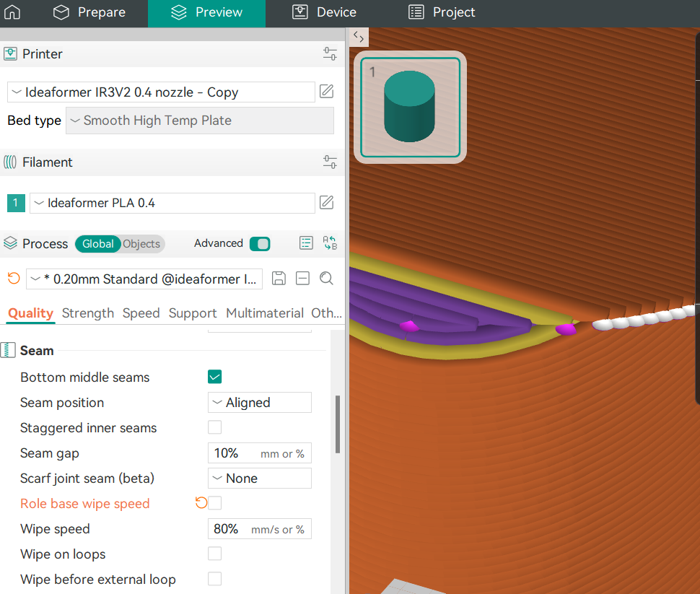The width and height of the screenshot is (700, 594).
Task: Click the Printer section icon
Action: point(10,53)
